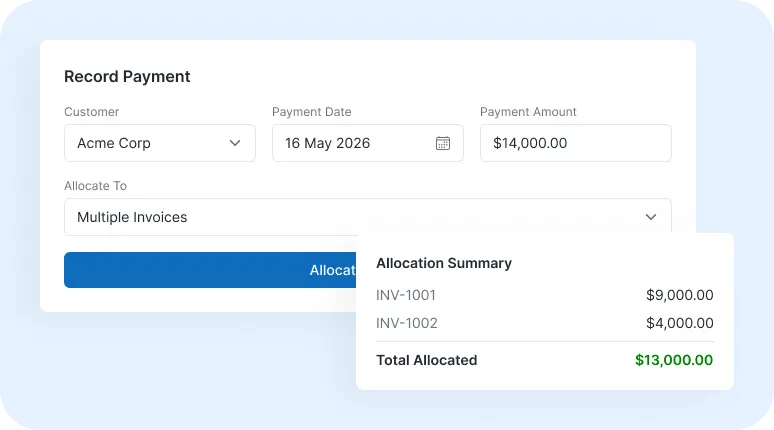The height and width of the screenshot is (430, 774).
Task: Click the $9,000.00 allocation amount
Action: pyautogui.click(x=680, y=295)
